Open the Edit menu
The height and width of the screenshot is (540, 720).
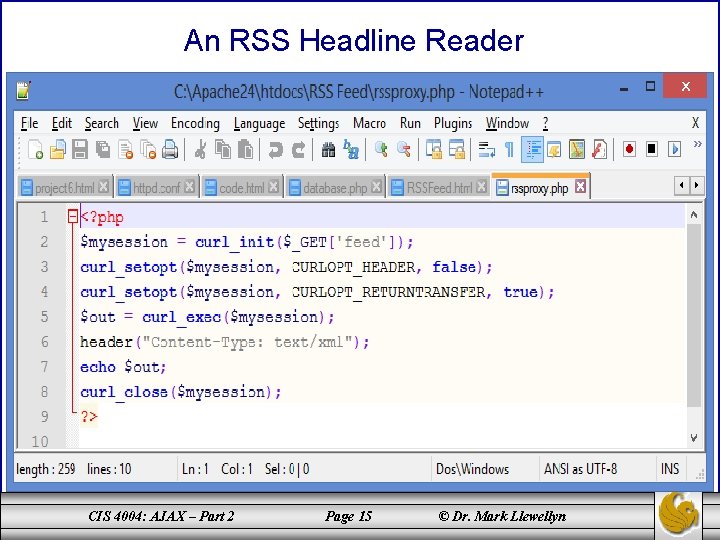62,123
